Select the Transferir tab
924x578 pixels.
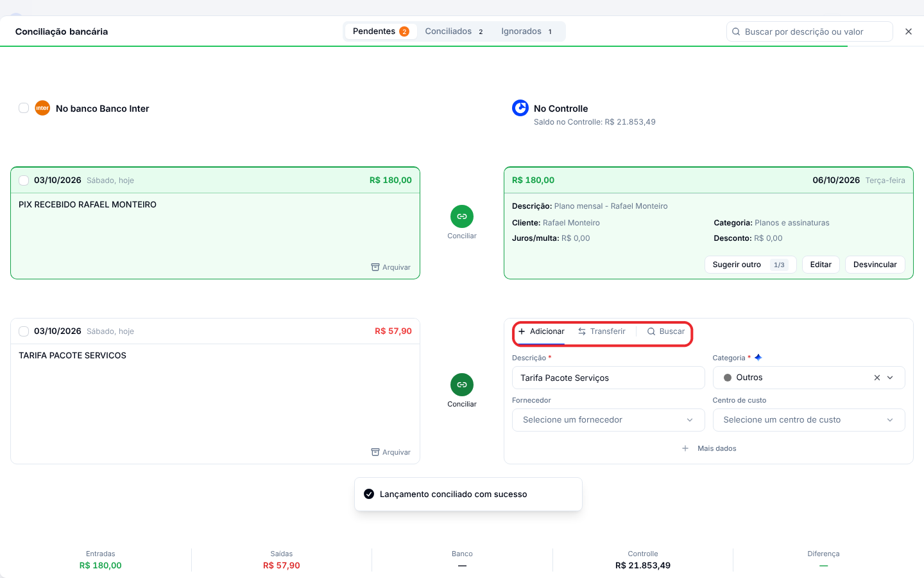click(x=602, y=331)
